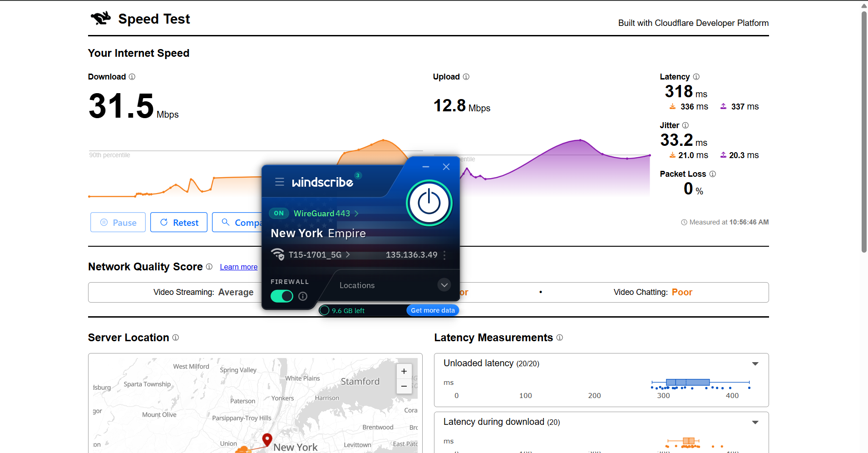Viewport: 868px width, 453px height.
Task: Close the Windscribe window
Action: (x=446, y=167)
